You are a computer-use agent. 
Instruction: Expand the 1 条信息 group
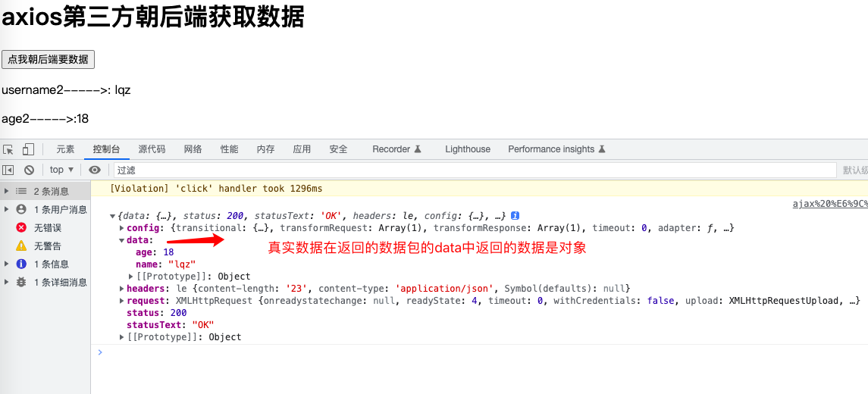click(6, 264)
